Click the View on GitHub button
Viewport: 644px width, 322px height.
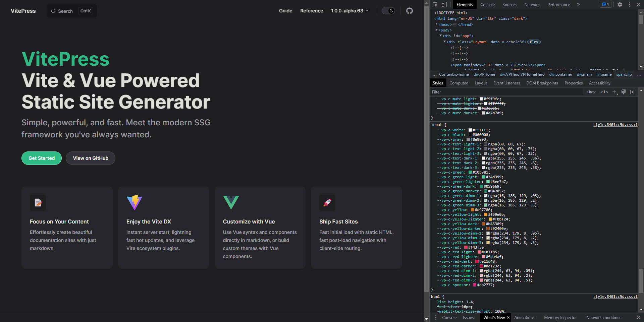pos(91,158)
